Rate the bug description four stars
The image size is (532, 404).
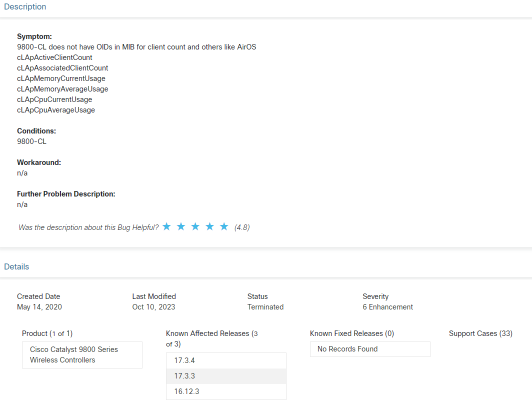(209, 226)
